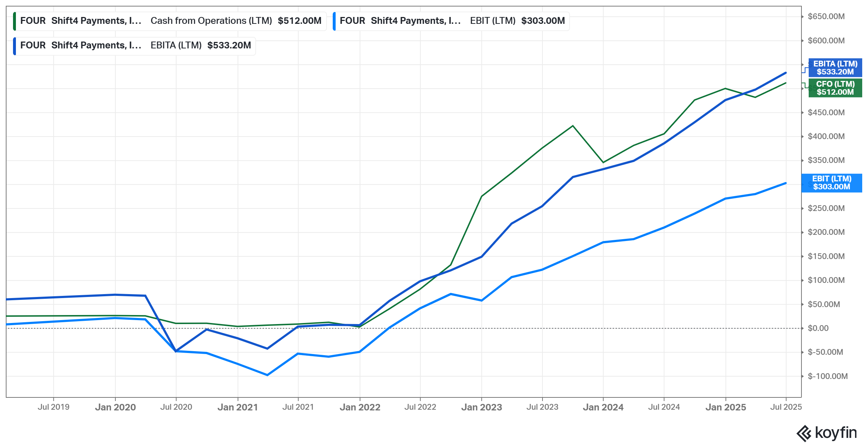Click the $0.00 price axis label

click(818, 328)
